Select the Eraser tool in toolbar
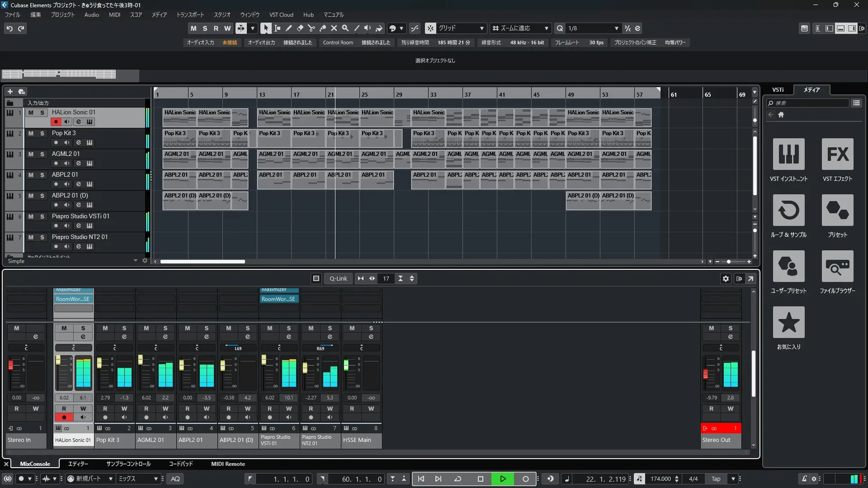 tap(300, 28)
